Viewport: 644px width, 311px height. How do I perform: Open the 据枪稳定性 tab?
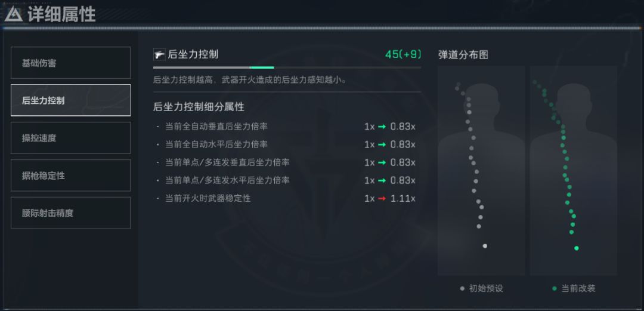point(70,175)
